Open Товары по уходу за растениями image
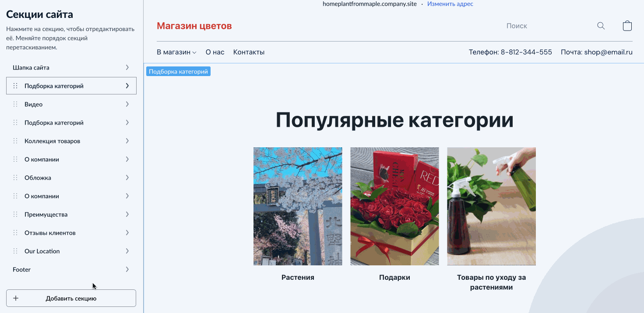644x313 pixels. [491, 206]
